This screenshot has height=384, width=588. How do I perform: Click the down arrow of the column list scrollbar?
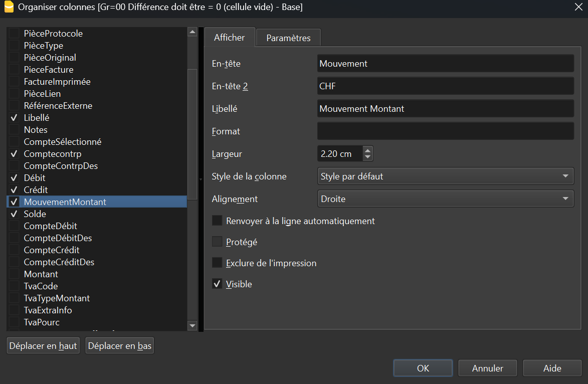point(192,325)
